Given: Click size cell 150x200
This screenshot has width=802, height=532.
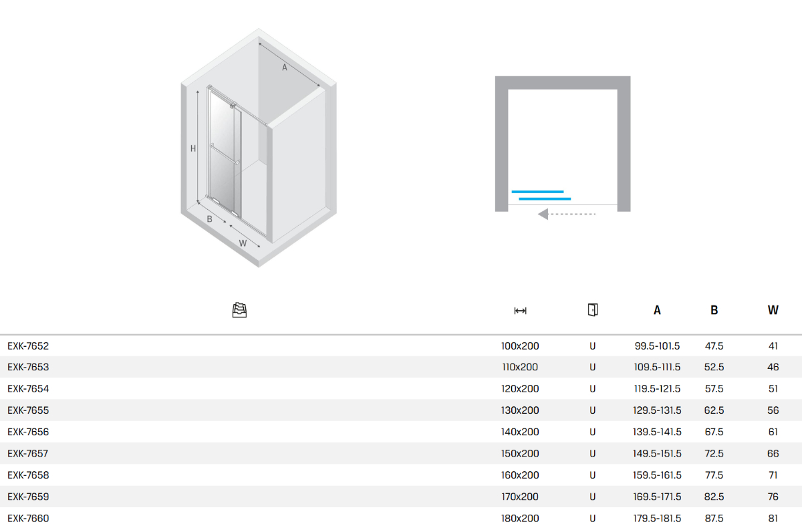Looking at the screenshot, I should click(x=520, y=453).
